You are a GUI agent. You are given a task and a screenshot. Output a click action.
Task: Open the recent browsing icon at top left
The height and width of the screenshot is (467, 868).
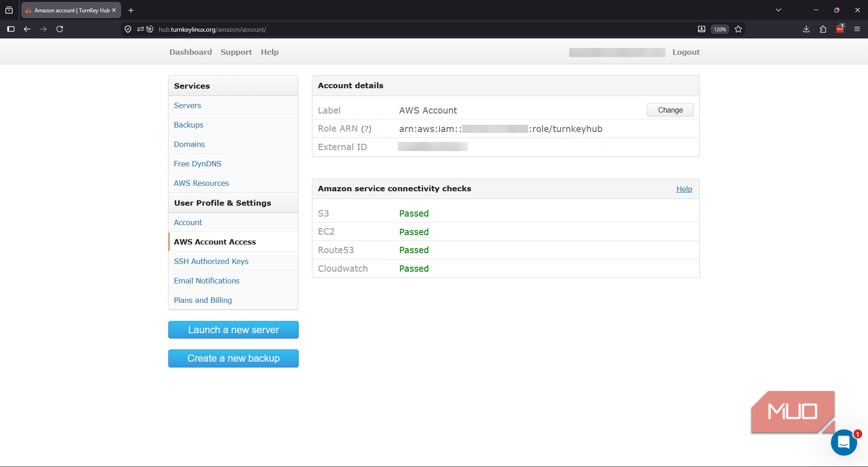point(9,10)
